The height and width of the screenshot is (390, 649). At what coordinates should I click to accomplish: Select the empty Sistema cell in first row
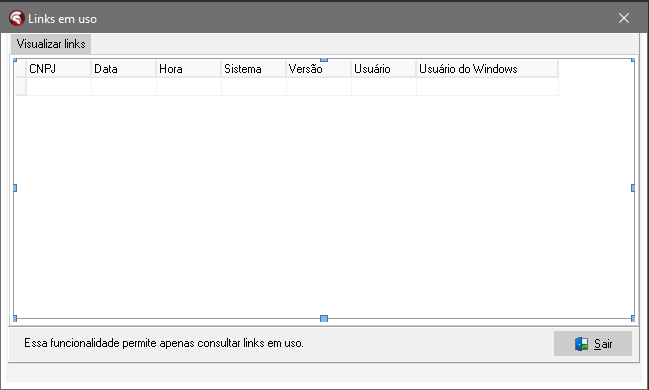(254, 87)
